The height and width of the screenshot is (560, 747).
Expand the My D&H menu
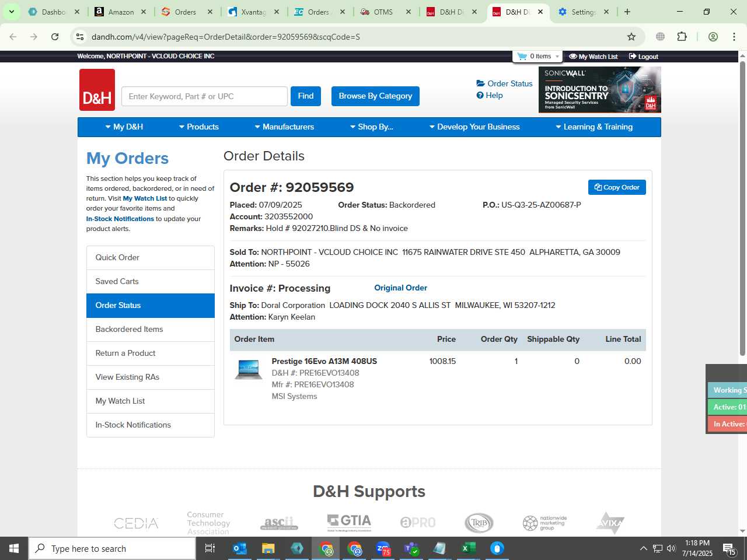tap(124, 127)
